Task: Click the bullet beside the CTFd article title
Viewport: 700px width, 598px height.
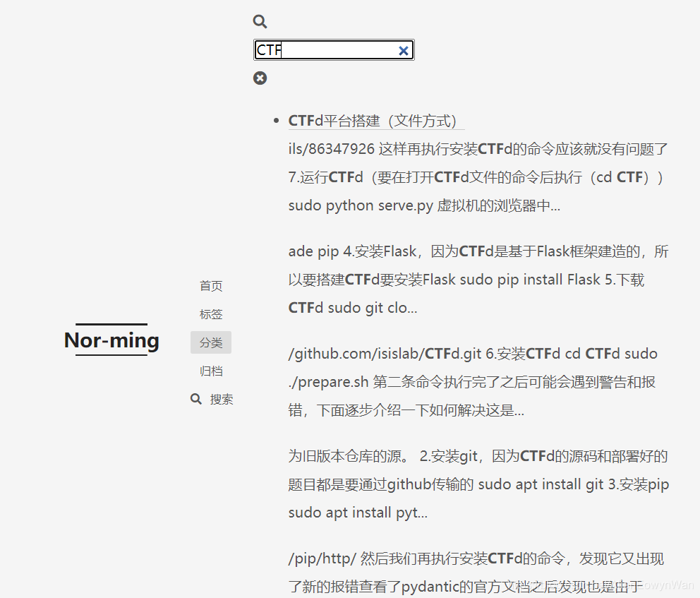Action: [x=276, y=120]
